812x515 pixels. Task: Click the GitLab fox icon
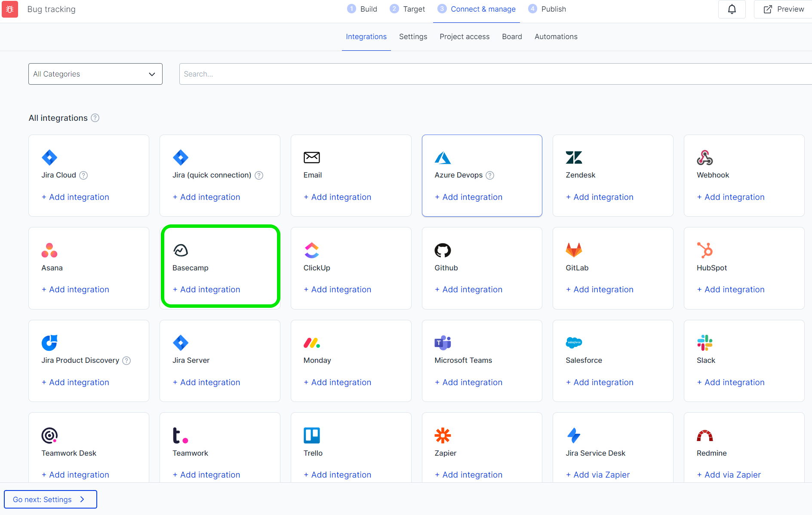pyautogui.click(x=574, y=250)
